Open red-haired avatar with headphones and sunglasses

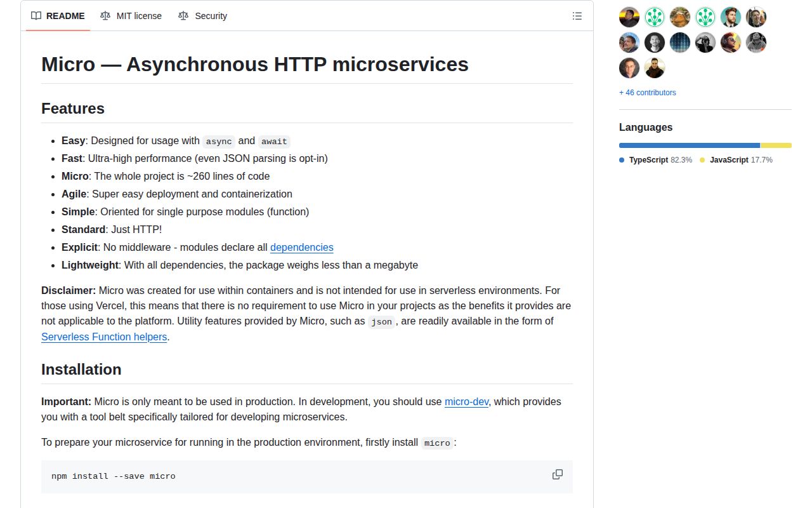[731, 43]
